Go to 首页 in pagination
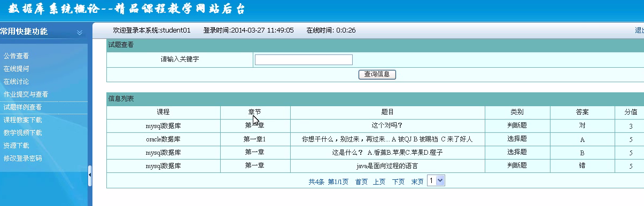The width and height of the screenshot is (644, 206). (361, 181)
